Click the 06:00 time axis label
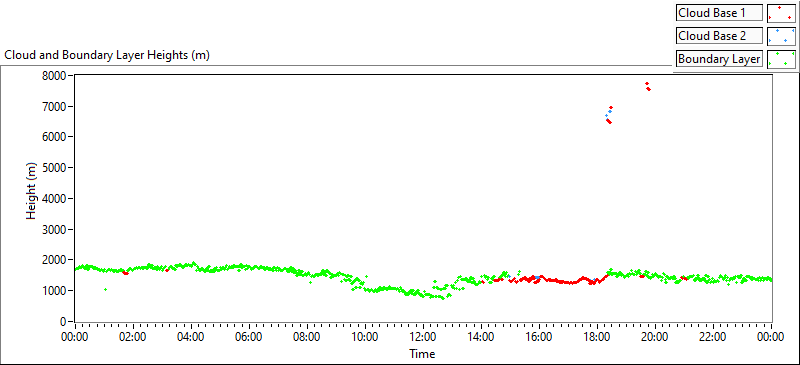 point(249,337)
